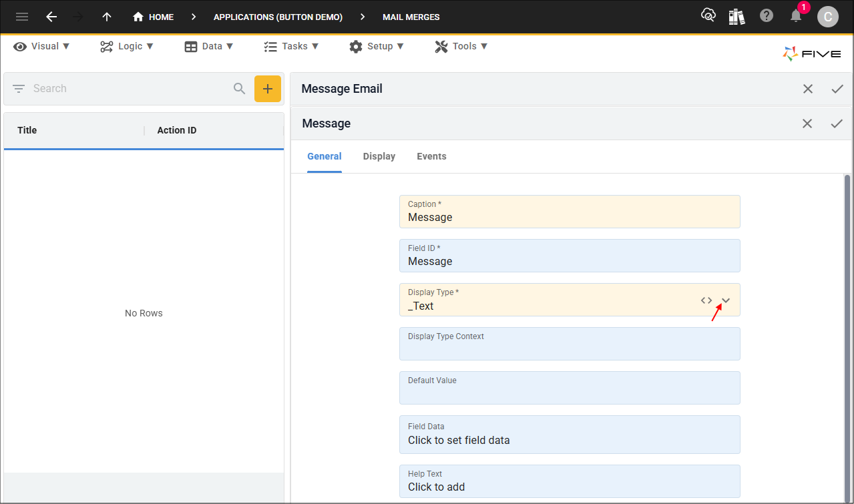Open the Visual menu
854x504 pixels.
41,46
